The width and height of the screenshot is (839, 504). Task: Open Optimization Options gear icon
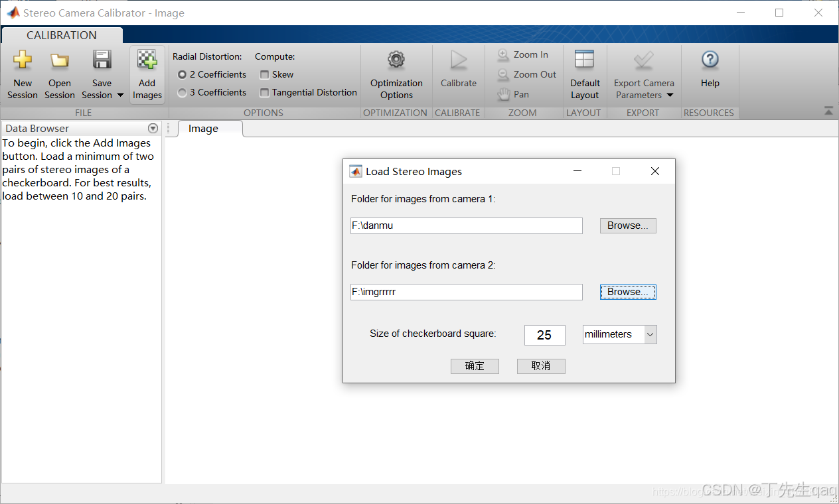click(396, 60)
